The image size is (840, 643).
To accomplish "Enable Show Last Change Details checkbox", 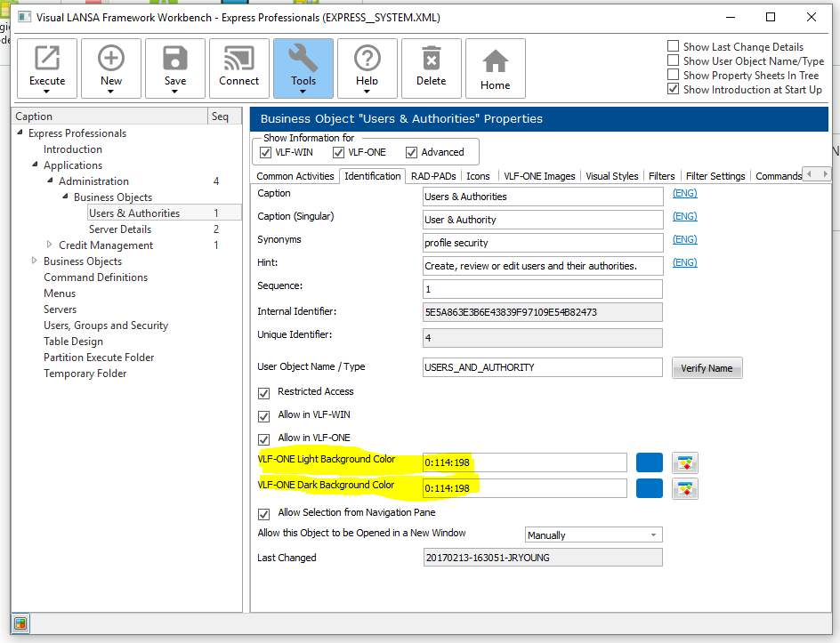I will pyautogui.click(x=674, y=47).
